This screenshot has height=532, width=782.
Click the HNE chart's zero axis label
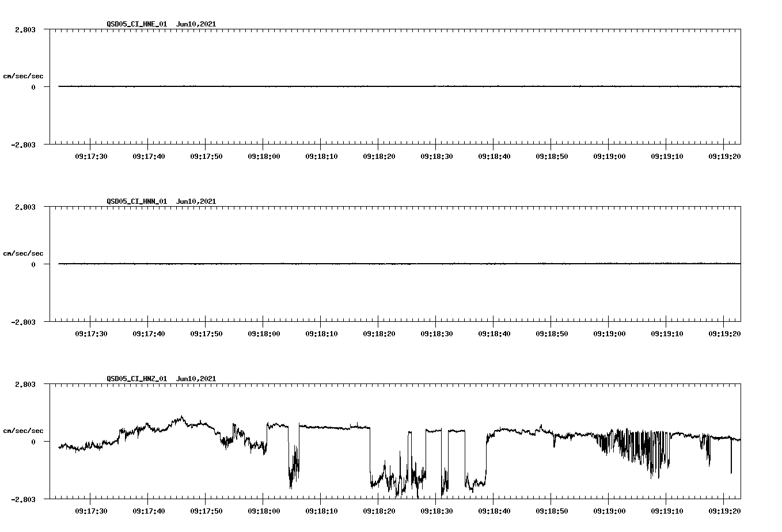[33, 88]
